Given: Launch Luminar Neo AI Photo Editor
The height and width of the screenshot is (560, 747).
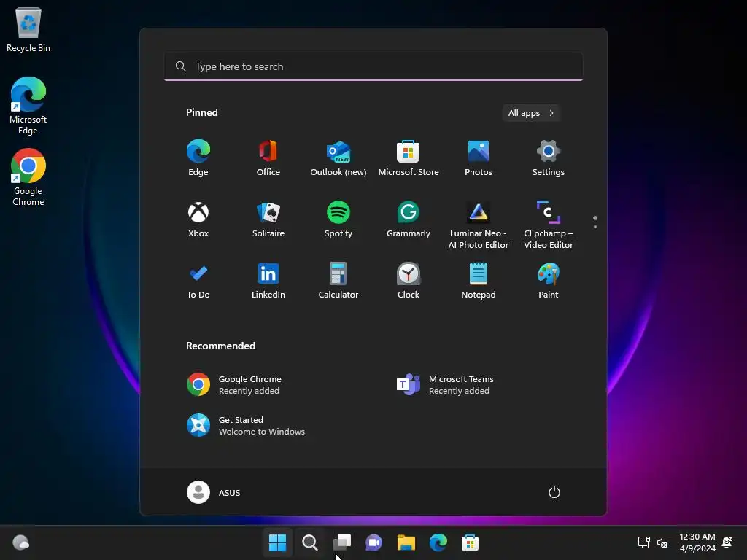Looking at the screenshot, I should pyautogui.click(x=479, y=225).
